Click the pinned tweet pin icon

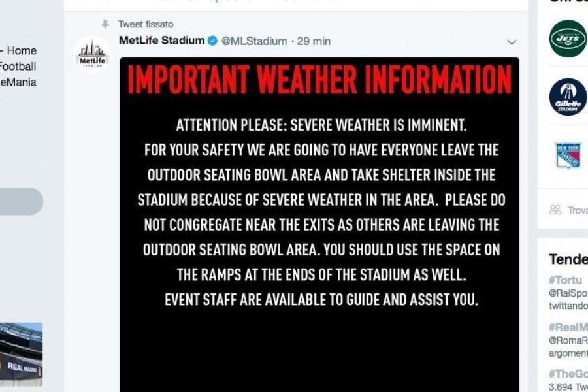click(x=105, y=24)
